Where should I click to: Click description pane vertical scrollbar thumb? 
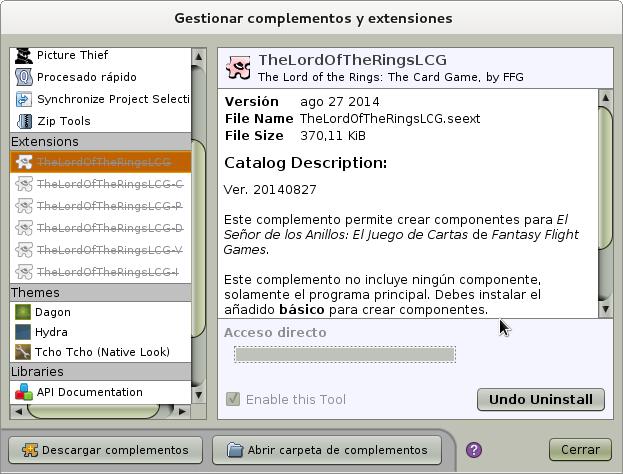(605, 179)
